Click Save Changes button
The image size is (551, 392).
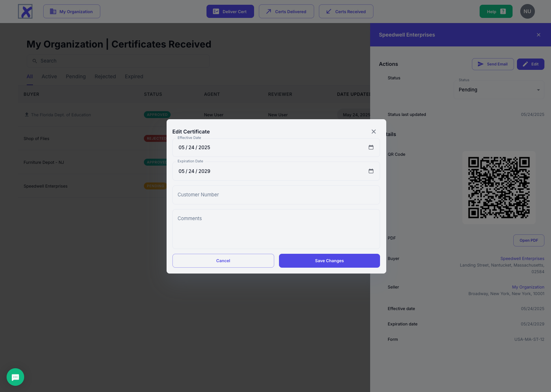(x=329, y=261)
